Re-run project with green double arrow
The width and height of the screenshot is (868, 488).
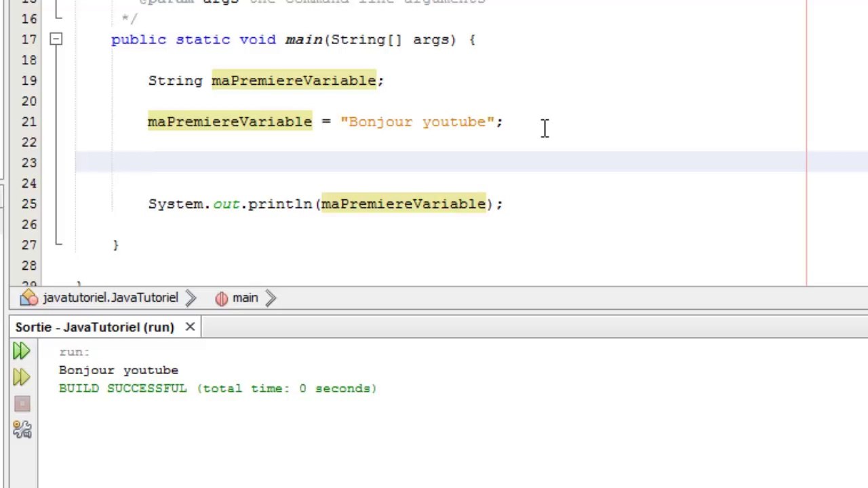pyautogui.click(x=21, y=350)
